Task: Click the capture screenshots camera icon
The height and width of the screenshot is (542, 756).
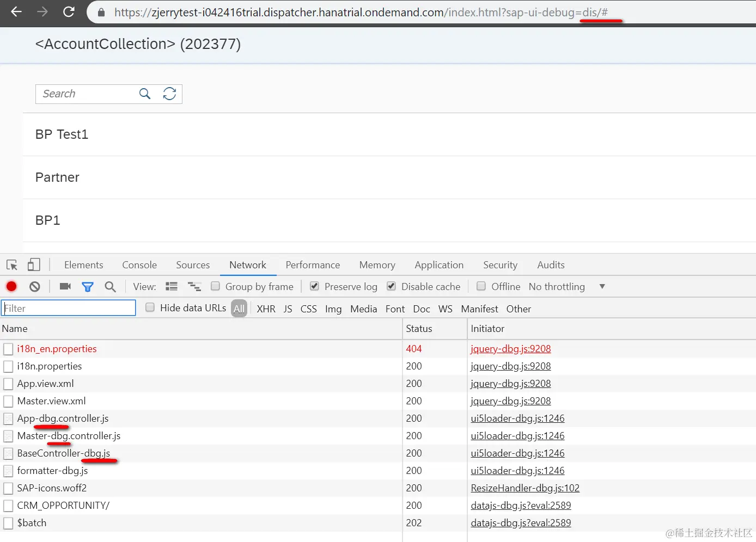Action: coord(65,286)
